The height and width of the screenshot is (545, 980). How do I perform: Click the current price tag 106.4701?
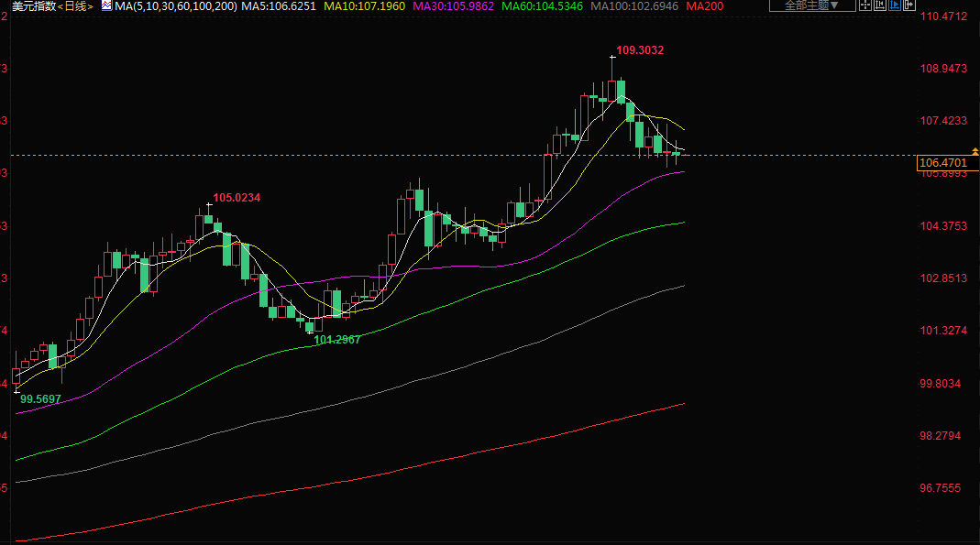pos(942,163)
